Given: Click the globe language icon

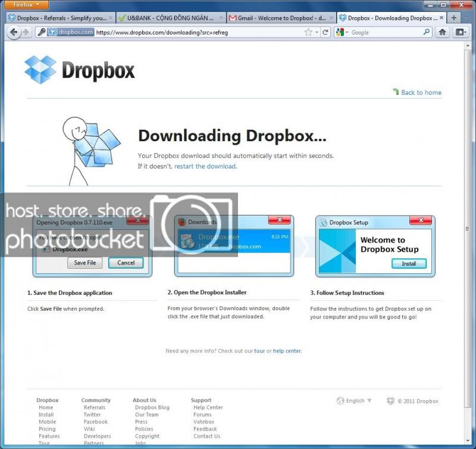Looking at the screenshot, I should coord(340,400).
